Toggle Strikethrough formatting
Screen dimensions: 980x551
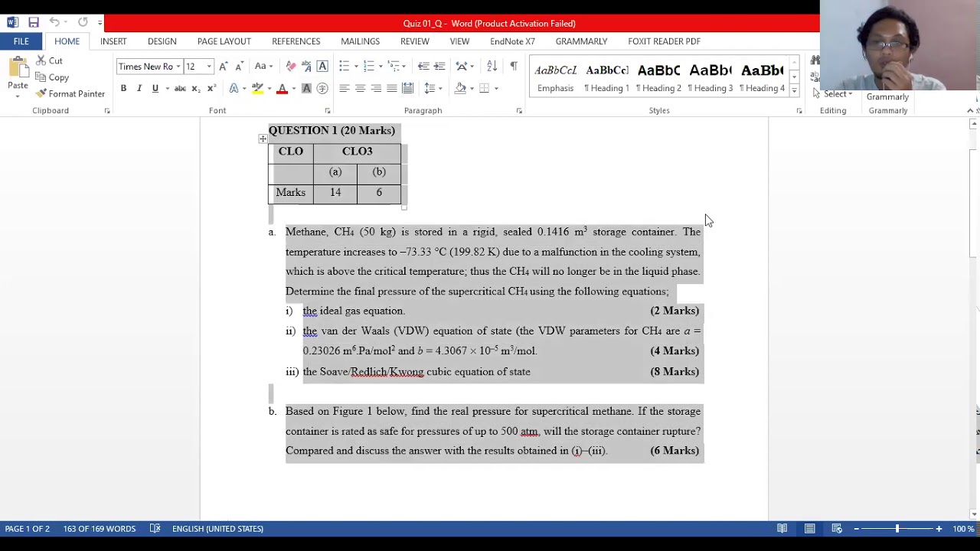[x=180, y=89]
